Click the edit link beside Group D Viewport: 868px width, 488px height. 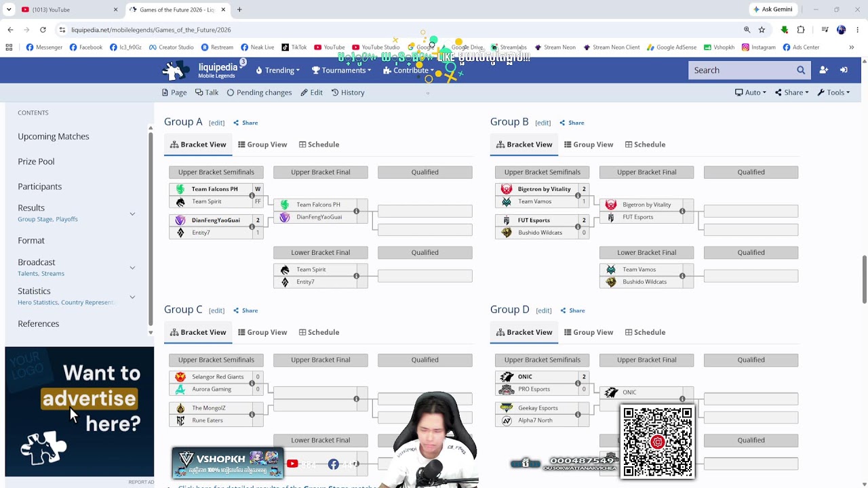click(543, 310)
